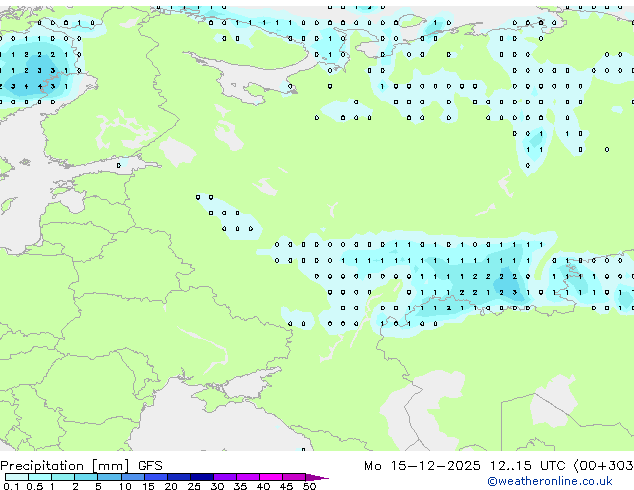The height and width of the screenshot is (490, 634).
Task: Click the "UTC" timezone label
Action: [552, 466]
